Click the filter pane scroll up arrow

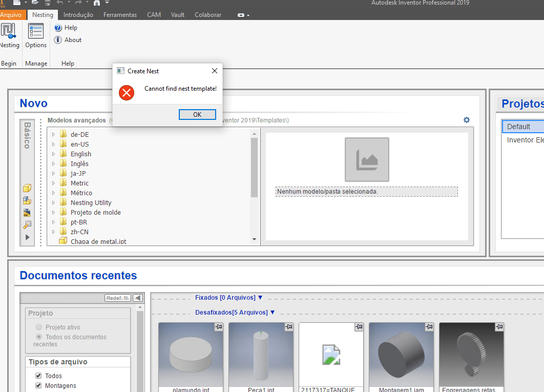tap(140, 307)
